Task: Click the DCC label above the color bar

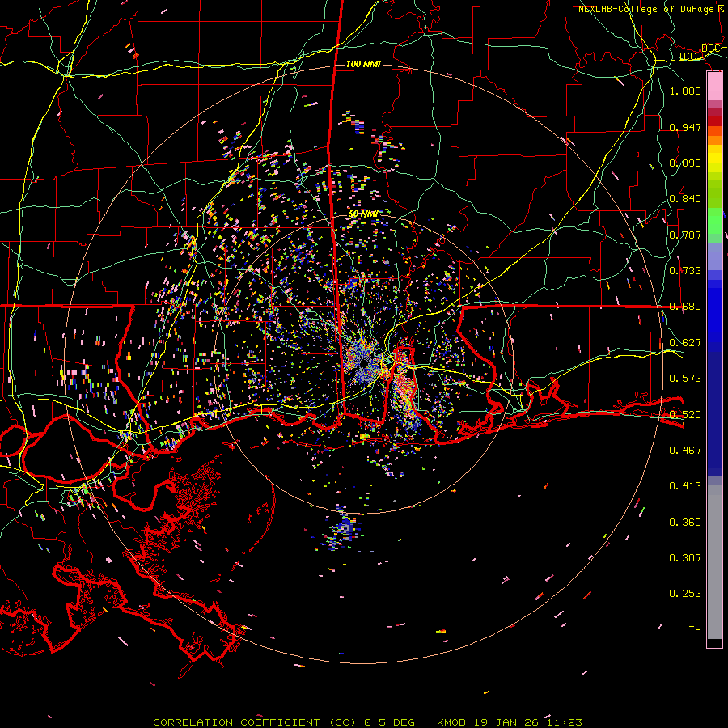Action: (710, 49)
